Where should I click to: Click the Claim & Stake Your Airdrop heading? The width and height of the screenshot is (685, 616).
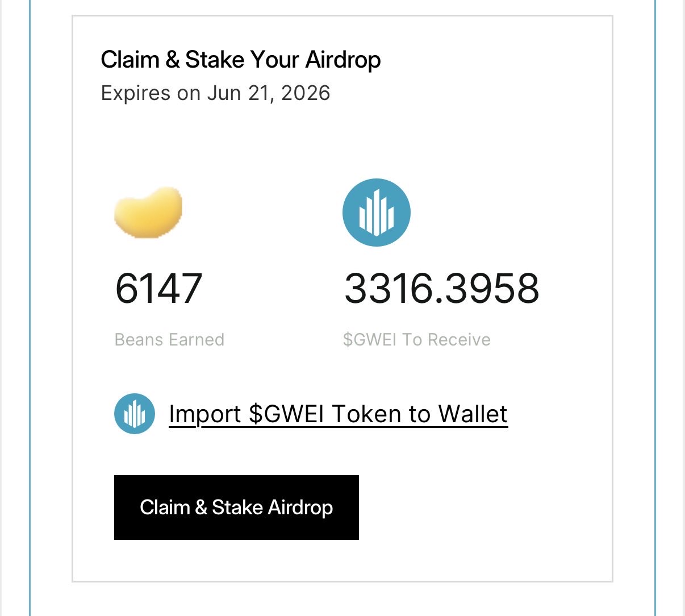[240, 60]
